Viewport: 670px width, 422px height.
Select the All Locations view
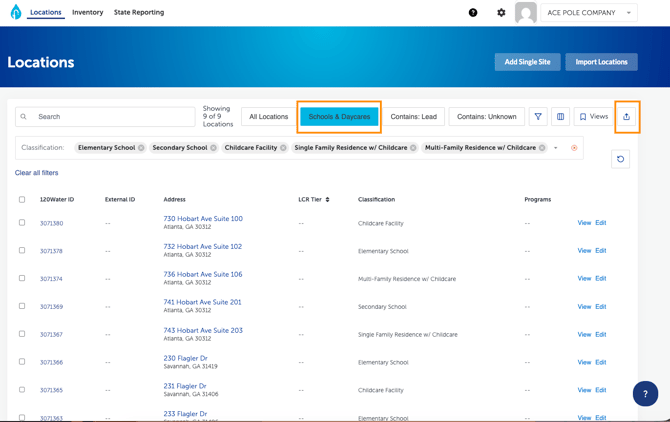coord(269,117)
